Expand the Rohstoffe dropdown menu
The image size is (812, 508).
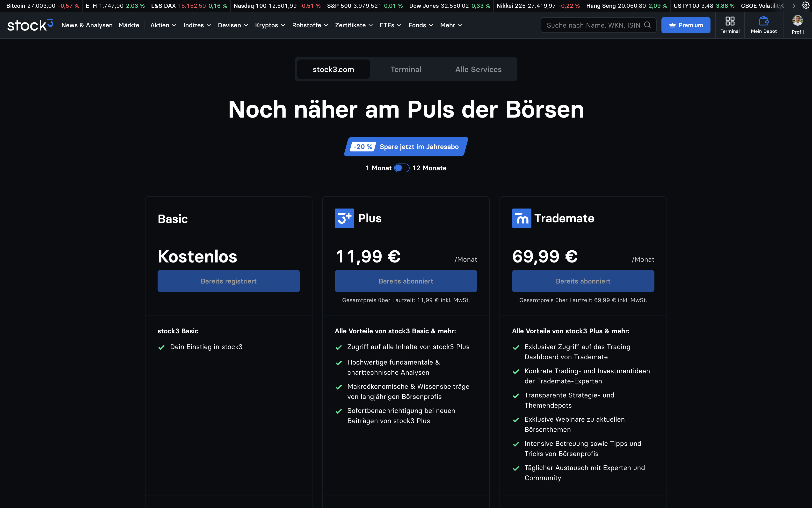[310, 25]
